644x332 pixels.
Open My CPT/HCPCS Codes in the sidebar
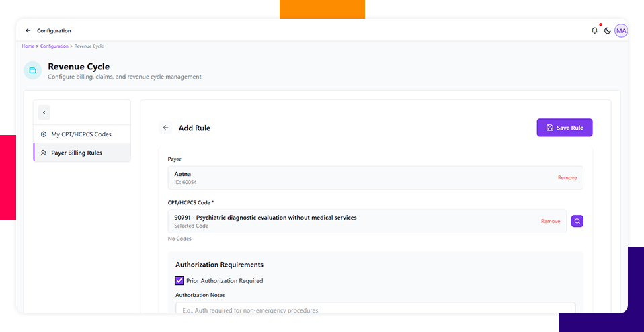(x=81, y=134)
